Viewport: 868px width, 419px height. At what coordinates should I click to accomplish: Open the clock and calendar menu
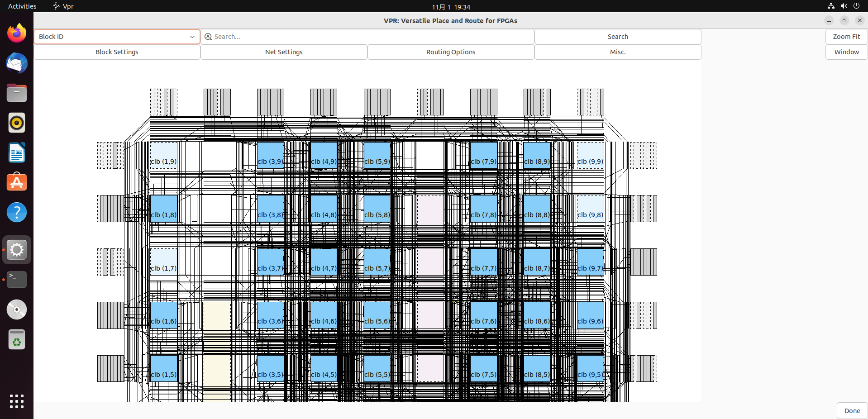pyautogui.click(x=451, y=7)
